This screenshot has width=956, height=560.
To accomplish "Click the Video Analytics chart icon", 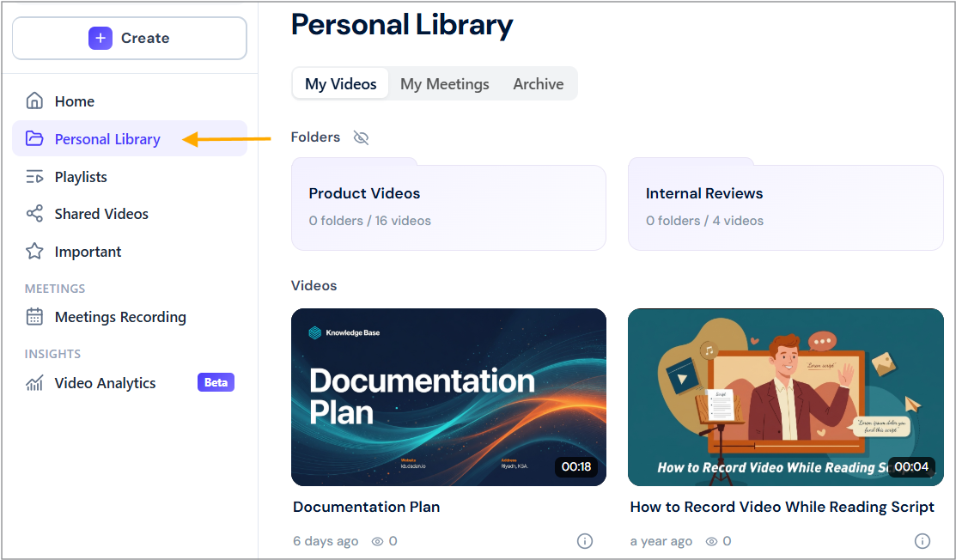I will coord(34,383).
